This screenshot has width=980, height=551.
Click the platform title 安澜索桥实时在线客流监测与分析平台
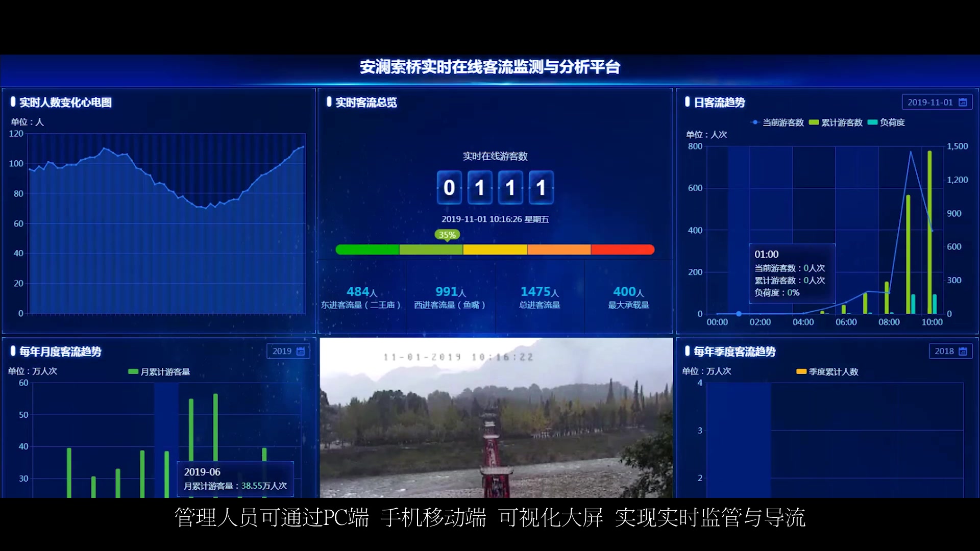click(x=490, y=67)
